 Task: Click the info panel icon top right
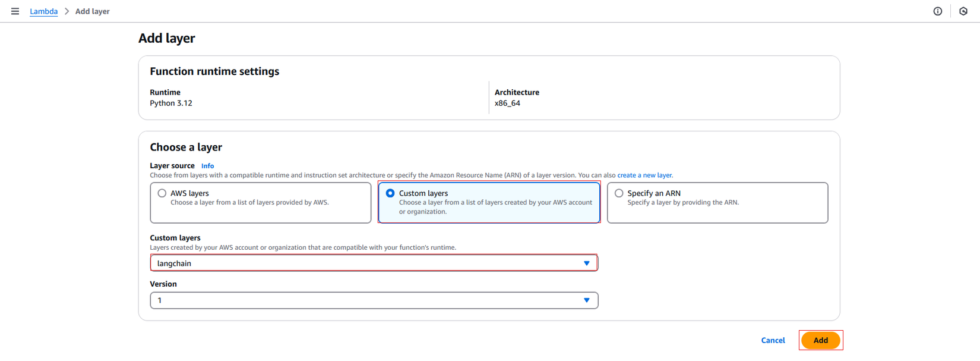tap(937, 11)
